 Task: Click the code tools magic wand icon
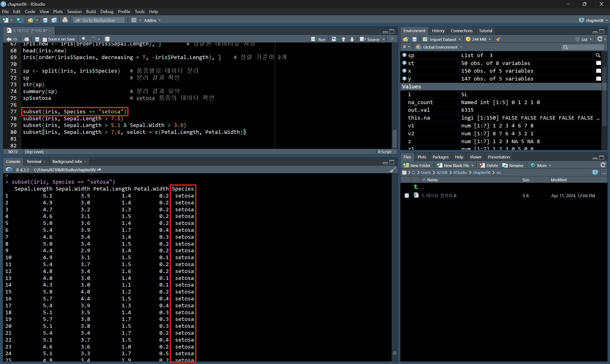pos(93,39)
